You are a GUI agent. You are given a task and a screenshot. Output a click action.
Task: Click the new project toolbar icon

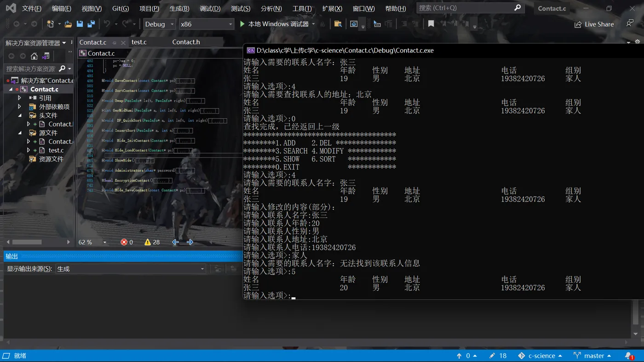[50, 24]
